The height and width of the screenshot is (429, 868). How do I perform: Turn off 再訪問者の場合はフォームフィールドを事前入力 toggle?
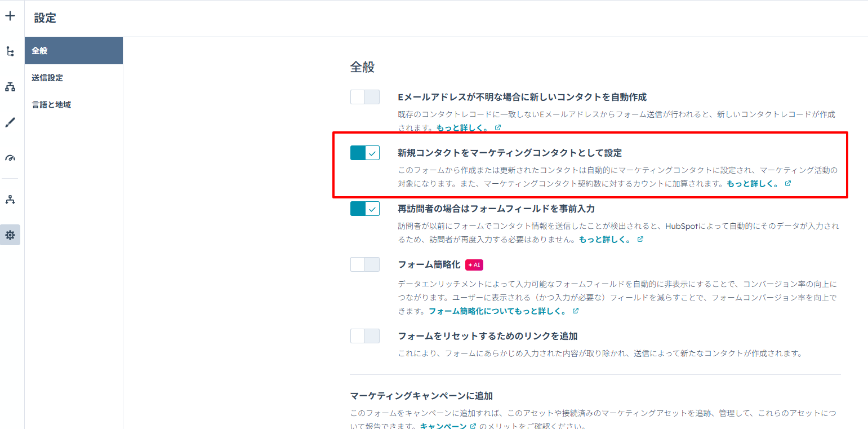364,209
